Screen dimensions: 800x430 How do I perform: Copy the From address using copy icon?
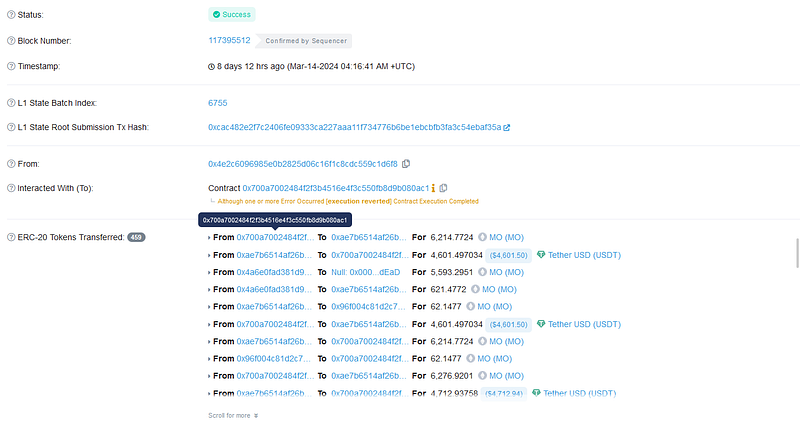point(406,163)
